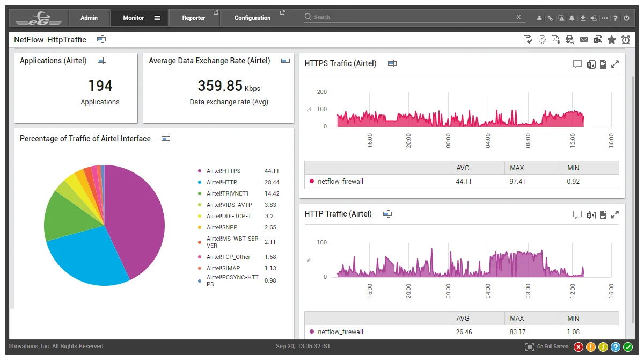644x360 pixels.
Task: Click Airtel!!SIMAP legend entry
Action: [223, 268]
